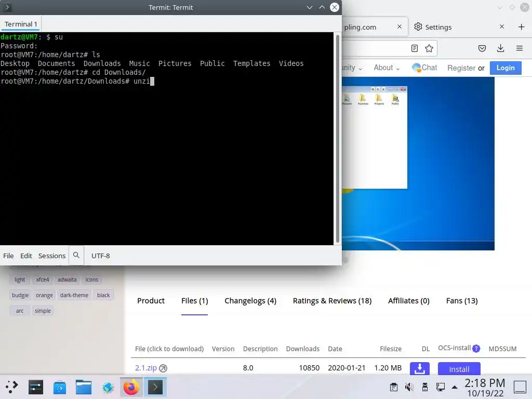Open Ratings & Reviews (18) tab
The height and width of the screenshot is (399, 532).
(x=332, y=301)
